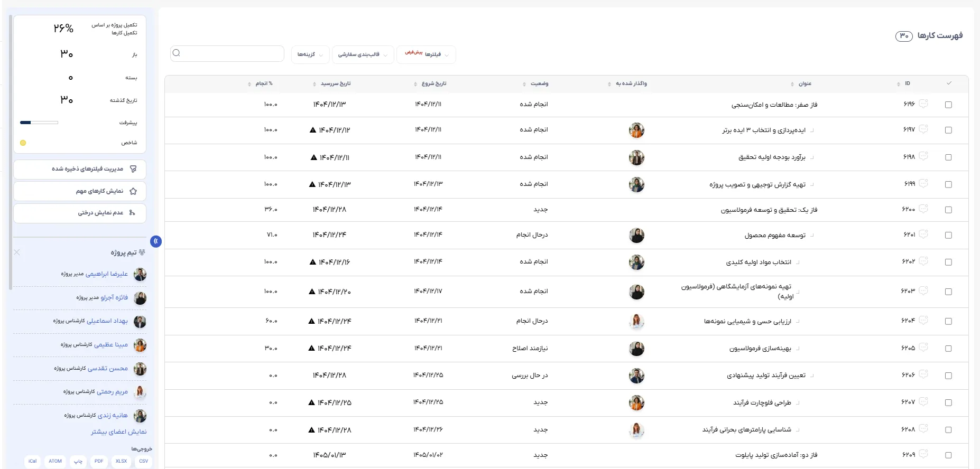Screen dimensions: 980x469
Task: Tick the checkbox for task ۶۲۰۵
Action: 948,349
